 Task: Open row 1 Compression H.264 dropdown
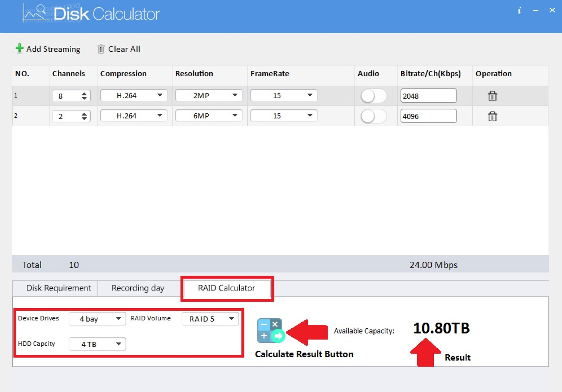[134, 95]
